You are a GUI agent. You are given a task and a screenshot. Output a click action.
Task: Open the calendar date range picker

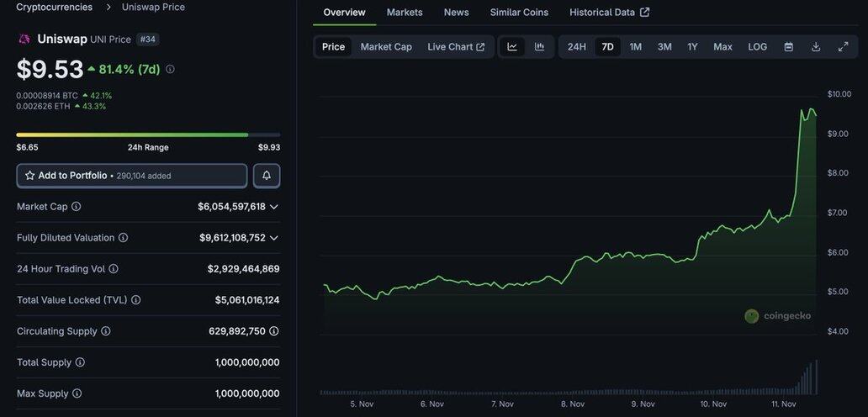(x=788, y=47)
